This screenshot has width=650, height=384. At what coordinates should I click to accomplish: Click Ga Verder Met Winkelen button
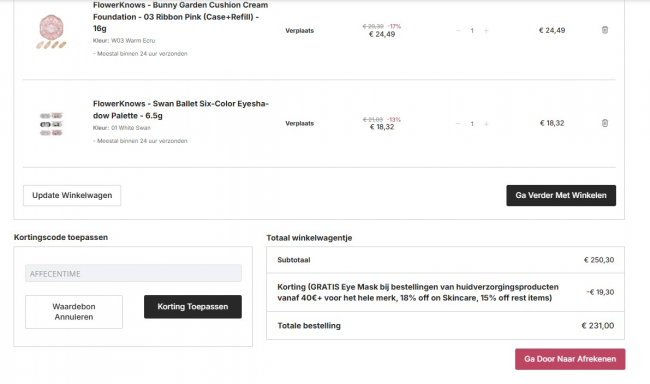[561, 195]
